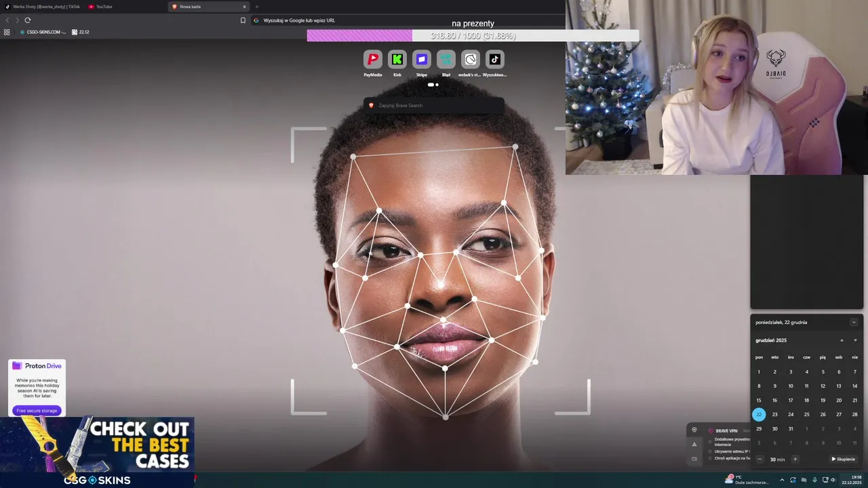Viewport: 868px width, 488px height.
Task: Open the 22.12 bookmark
Action: coord(81,32)
